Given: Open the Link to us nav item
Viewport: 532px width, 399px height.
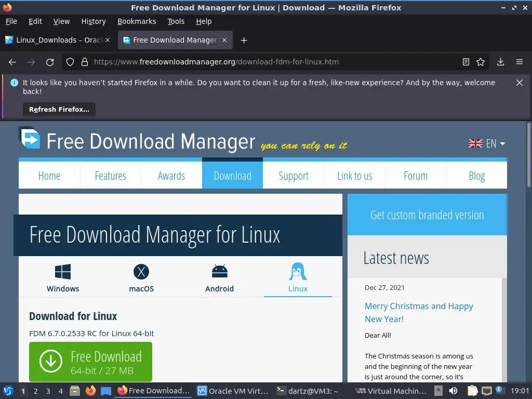Looking at the screenshot, I should coord(354,176).
